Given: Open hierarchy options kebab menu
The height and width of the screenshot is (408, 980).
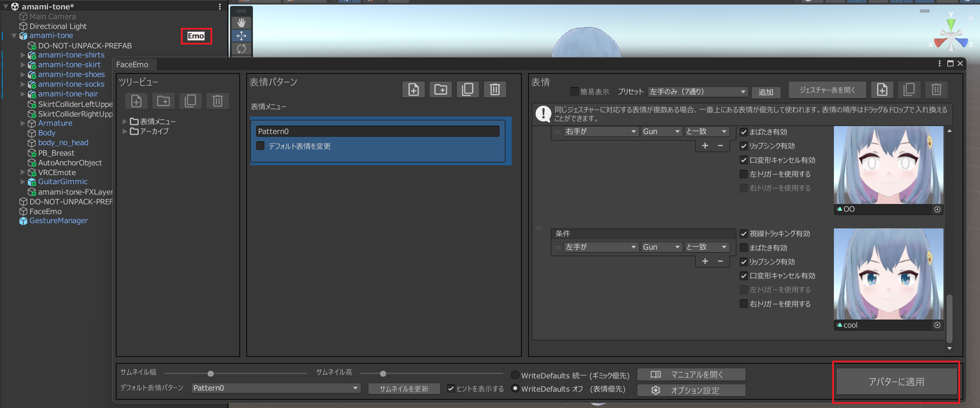Looking at the screenshot, I should coord(220,7).
